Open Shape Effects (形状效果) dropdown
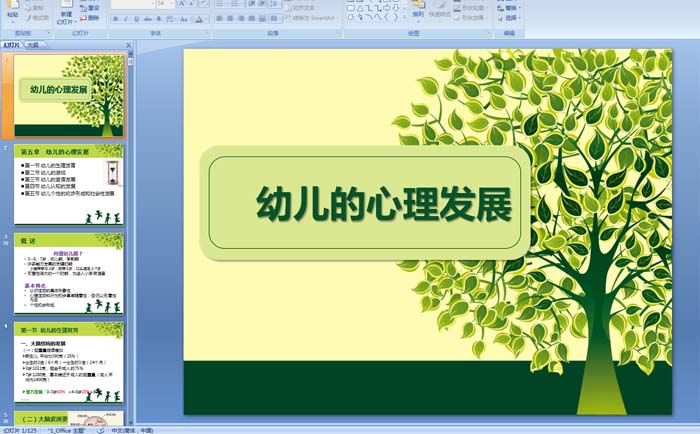Image resolution: width=700 pixels, height=434 pixels. pyautogui.click(x=469, y=18)
